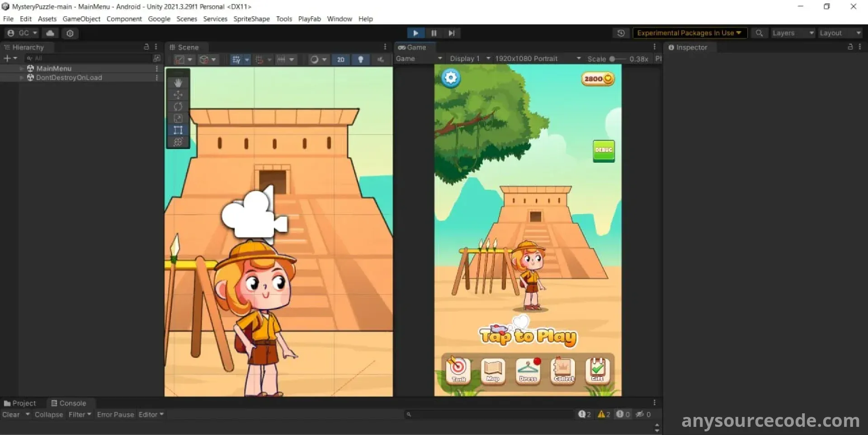Click the Clear button in Console
This screenshot has width=868, height=435.
point(11,414)
